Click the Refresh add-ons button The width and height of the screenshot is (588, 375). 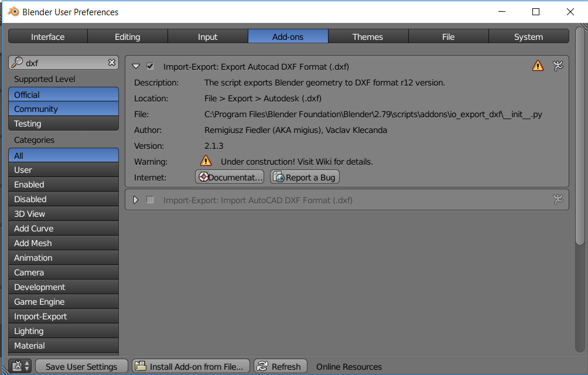[x=281, y=366]
